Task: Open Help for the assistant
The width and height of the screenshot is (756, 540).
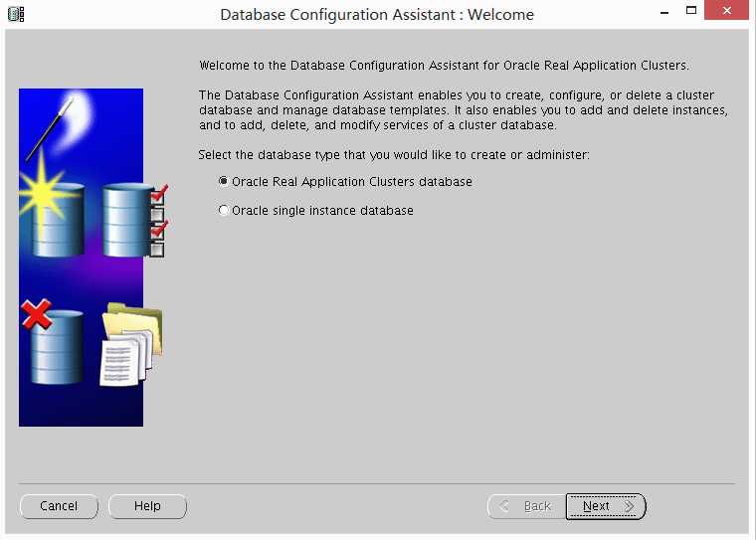Action: pyautogui.click(x=147, y=506)
